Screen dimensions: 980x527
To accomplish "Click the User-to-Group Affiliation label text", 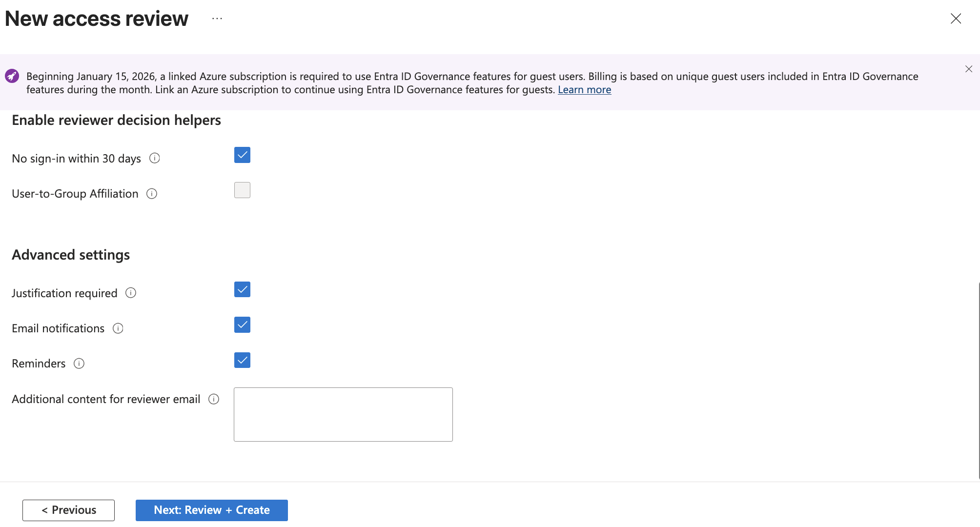I will point(75,194).
